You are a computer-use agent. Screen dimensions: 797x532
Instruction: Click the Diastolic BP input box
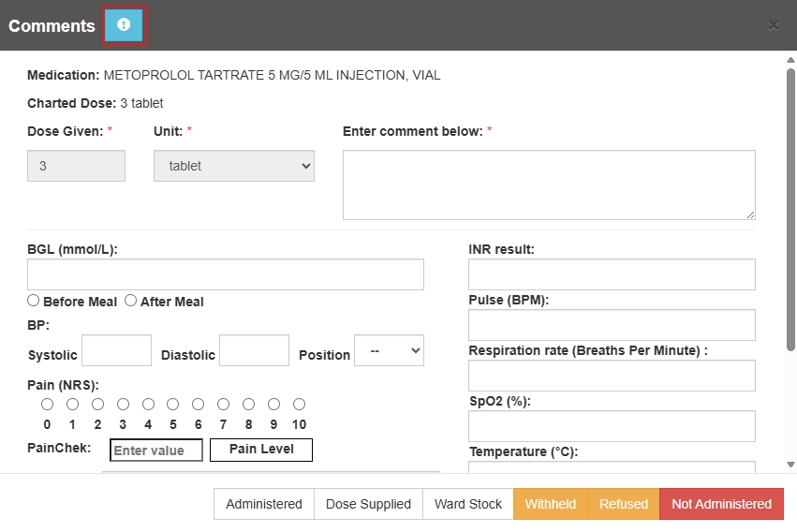click(254, 350)
